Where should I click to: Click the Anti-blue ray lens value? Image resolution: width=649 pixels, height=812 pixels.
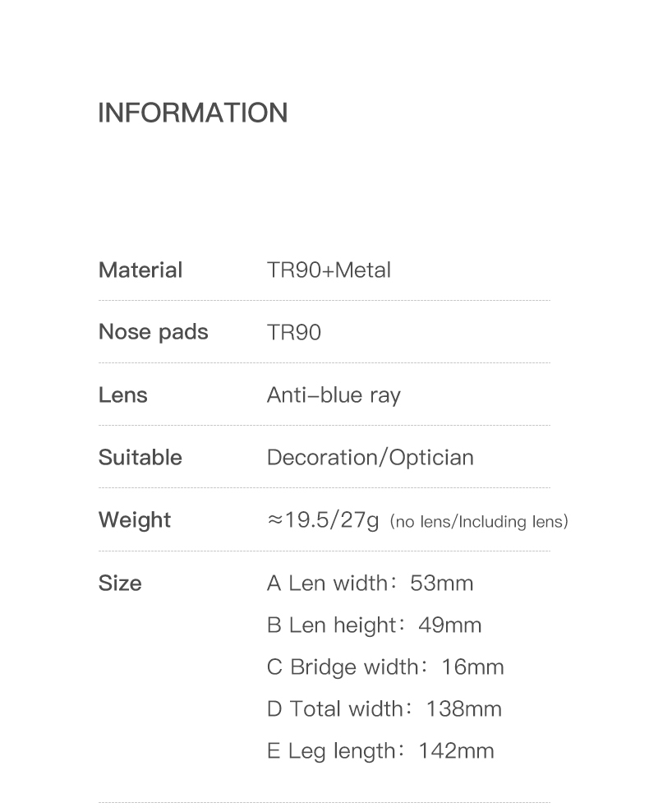tap(334, 395)
